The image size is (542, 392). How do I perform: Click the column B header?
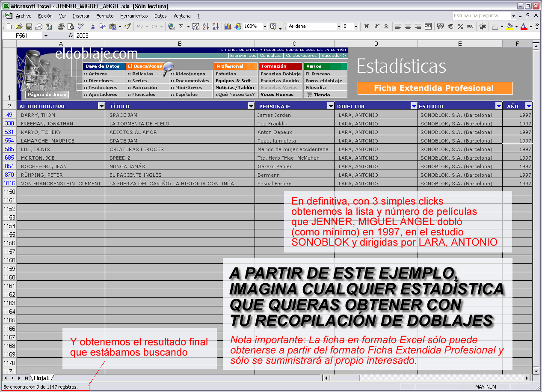(180, 44)
